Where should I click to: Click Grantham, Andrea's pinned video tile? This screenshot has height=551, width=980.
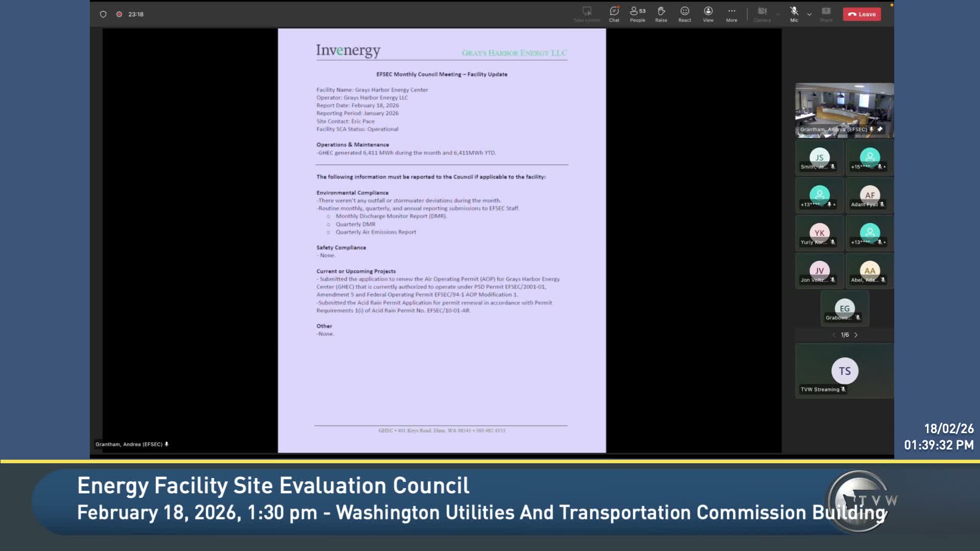(x=844, y=110)
